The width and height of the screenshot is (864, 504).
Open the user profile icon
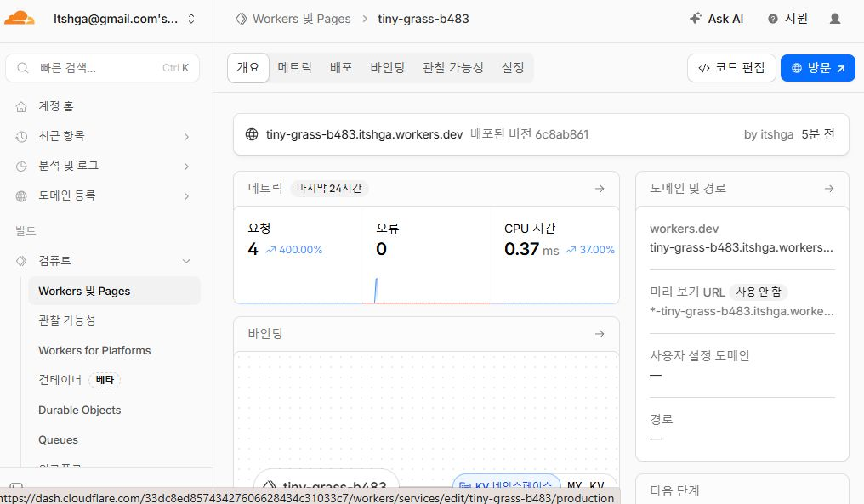point(835,19)
